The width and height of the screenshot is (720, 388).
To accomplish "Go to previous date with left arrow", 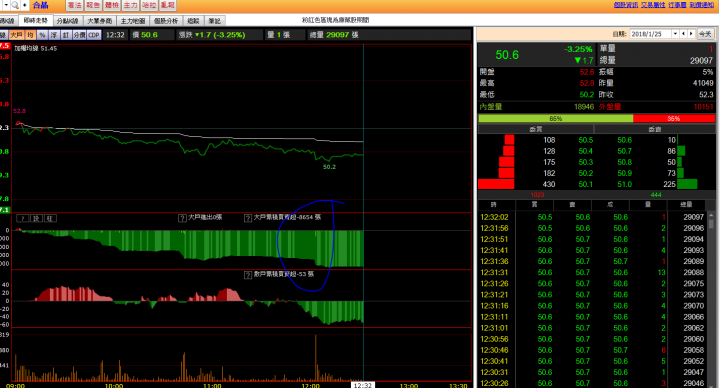I will pos(683,34).
